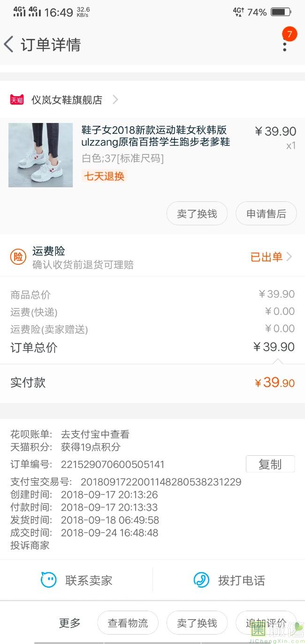The height and width of the screenshot is (644, 305).
Task: Tap the back arrow icon
Action: coord(8,45)
